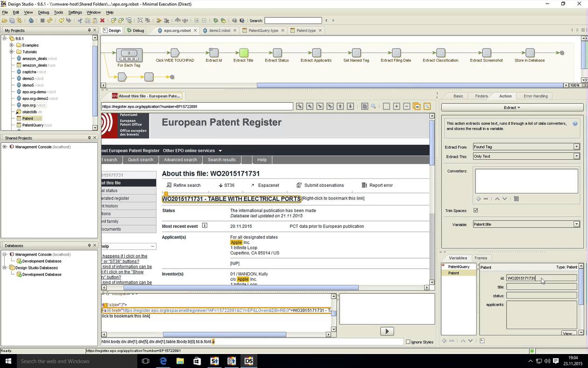Collapse the 9.6.1 project tree node
This screenshot has height=368, width=588.
click(5, 39)
